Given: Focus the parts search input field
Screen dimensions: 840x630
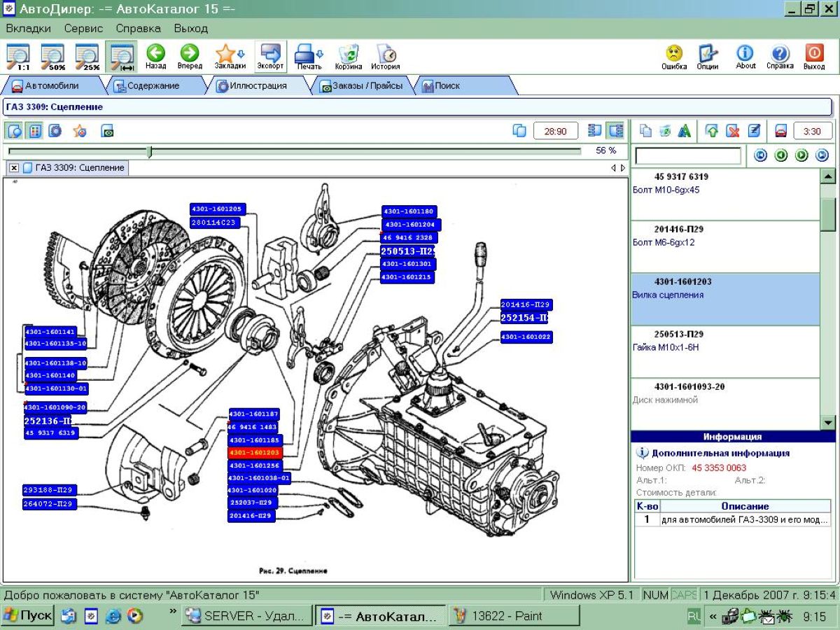Looking at the screenshot, I should [x=687, y=155].
